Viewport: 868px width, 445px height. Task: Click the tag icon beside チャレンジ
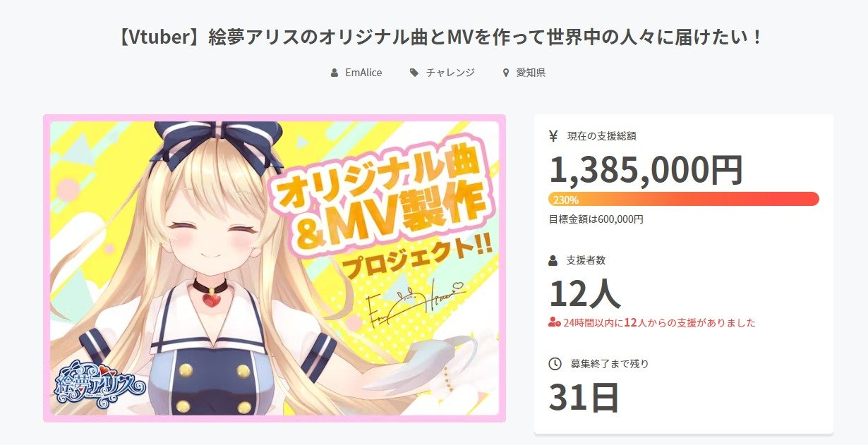414,73
